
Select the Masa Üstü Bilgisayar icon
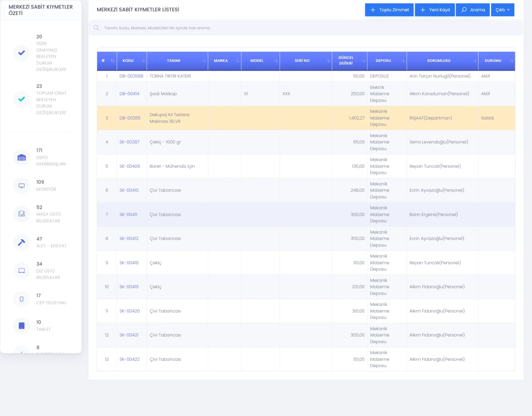tap(21, 214)
